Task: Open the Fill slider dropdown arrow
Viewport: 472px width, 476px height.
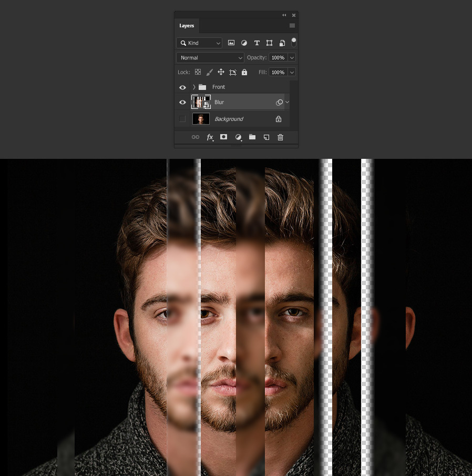Action: (292, 72)
